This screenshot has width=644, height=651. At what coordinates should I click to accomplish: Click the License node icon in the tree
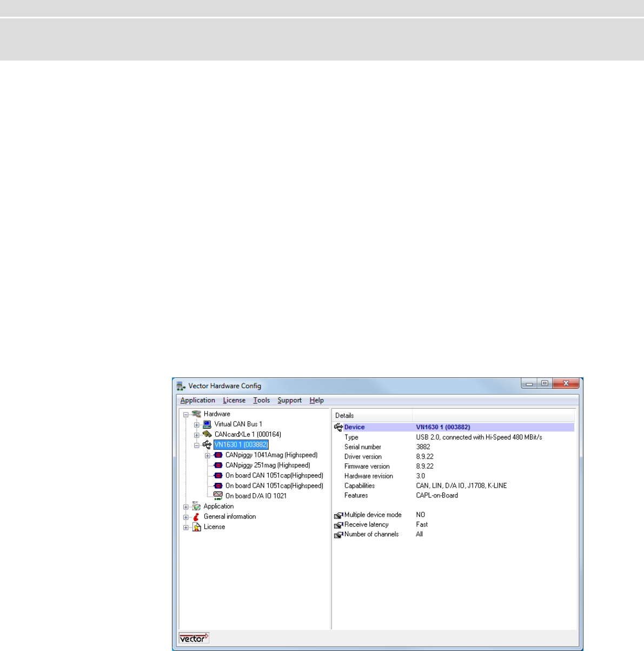[x=196, y=527]
